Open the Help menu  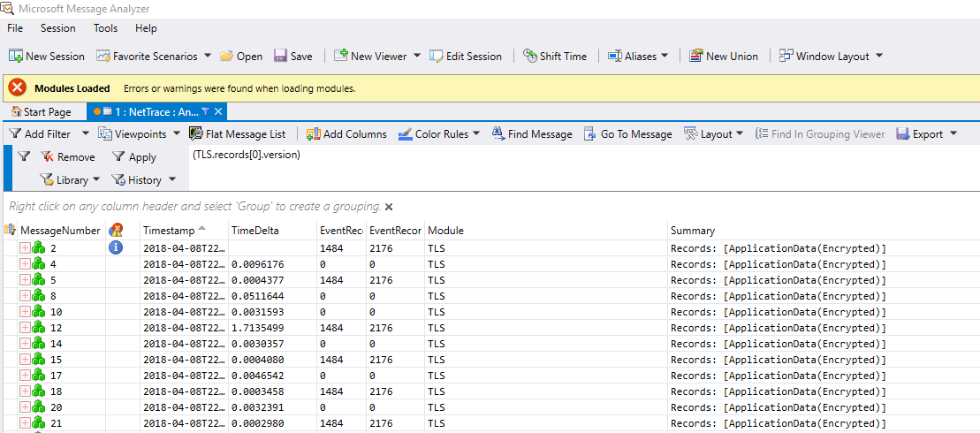point(146,28)
